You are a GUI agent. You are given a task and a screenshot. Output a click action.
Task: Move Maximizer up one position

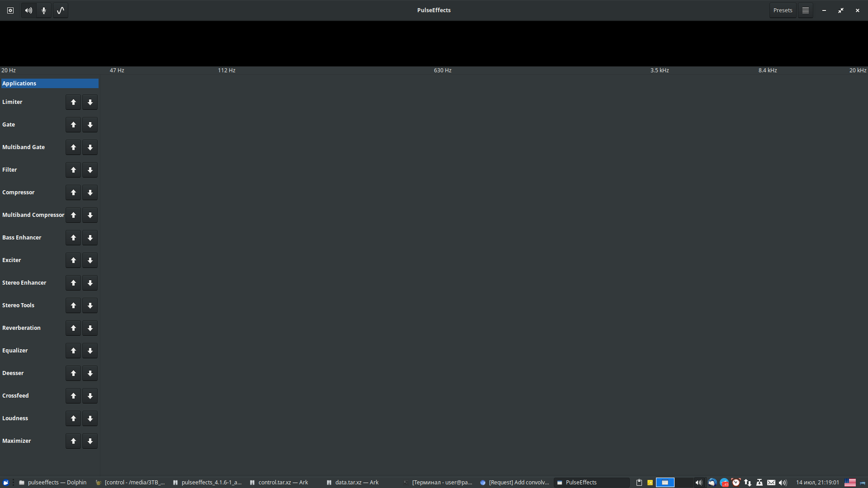coord(73,441)
